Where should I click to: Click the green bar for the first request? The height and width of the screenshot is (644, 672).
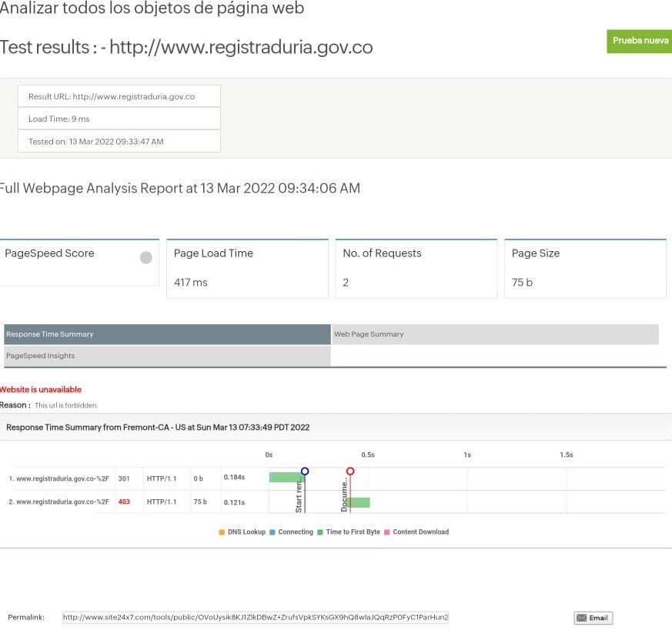[x=286, y=478]
